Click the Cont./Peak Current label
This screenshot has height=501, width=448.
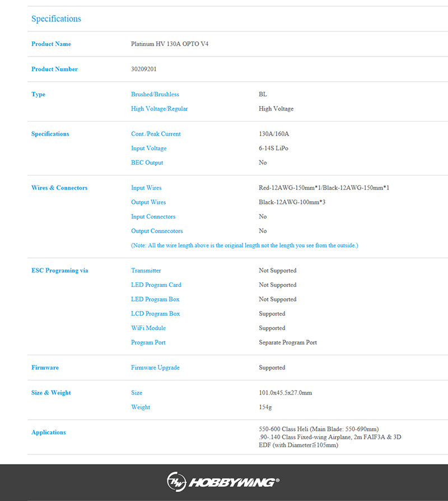click(x=156, y=134)
